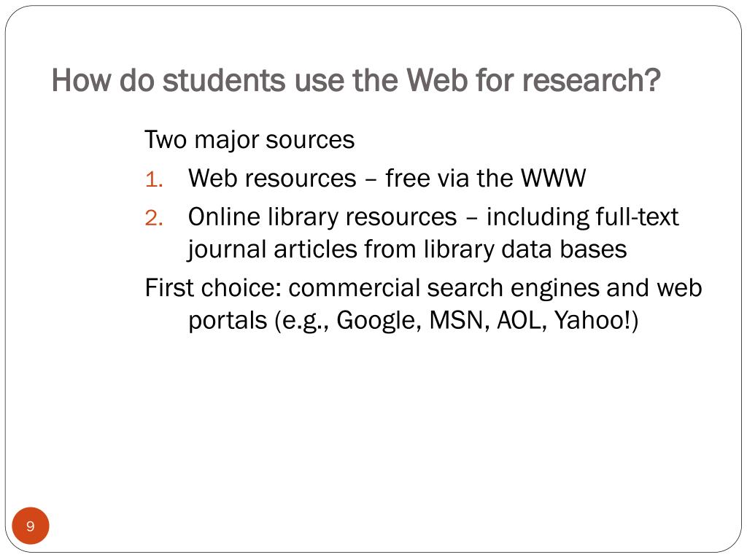Screen dimensions: 747x560
Task: Select the slide title about Web research
Action: click(x=356, y=80)
